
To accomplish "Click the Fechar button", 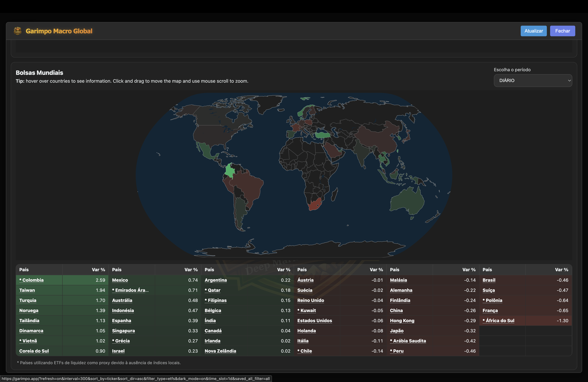I will pos(562,31).
